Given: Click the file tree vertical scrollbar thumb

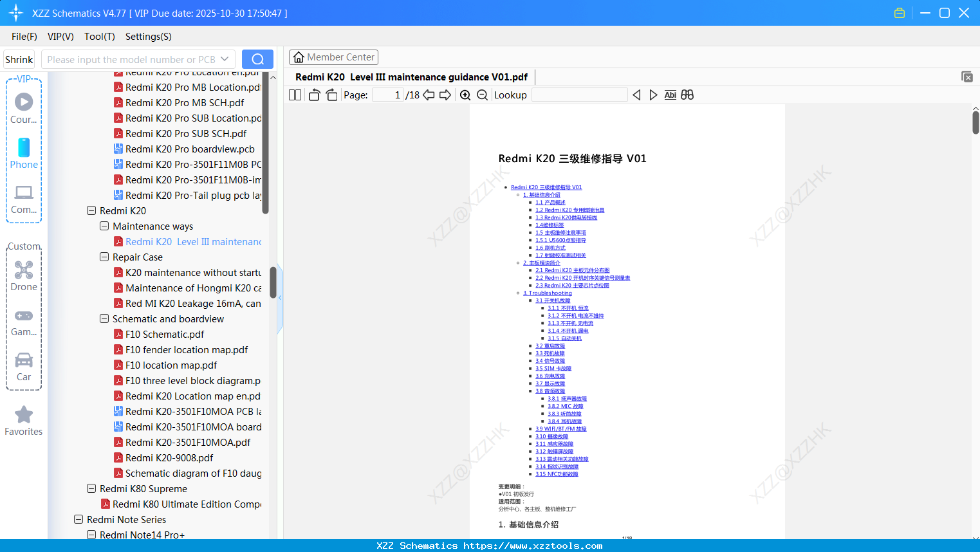Looking at the screenshot, I should [273, 282].
